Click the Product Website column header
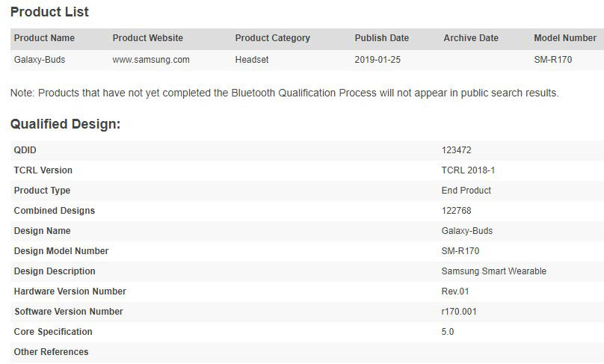604x364 pixels. (147, 38)
